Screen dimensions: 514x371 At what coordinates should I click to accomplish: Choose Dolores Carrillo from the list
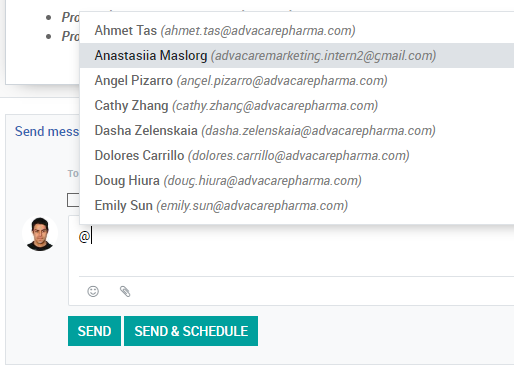coord(297,155)
